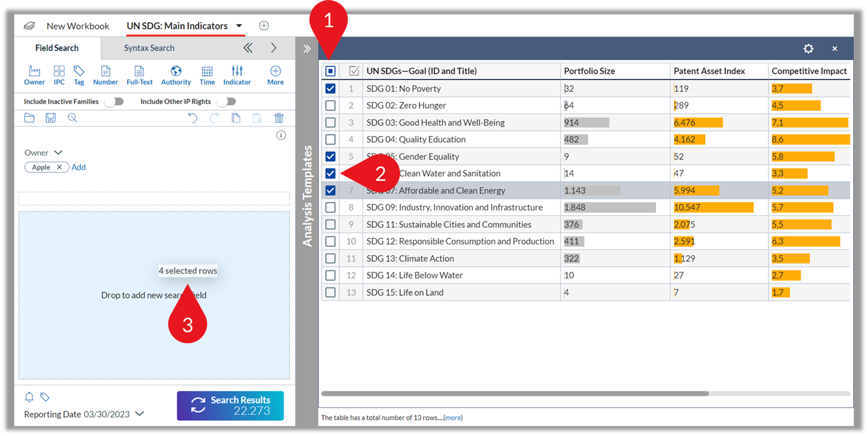
Task: Click the Search Results button
Action: 230,405
